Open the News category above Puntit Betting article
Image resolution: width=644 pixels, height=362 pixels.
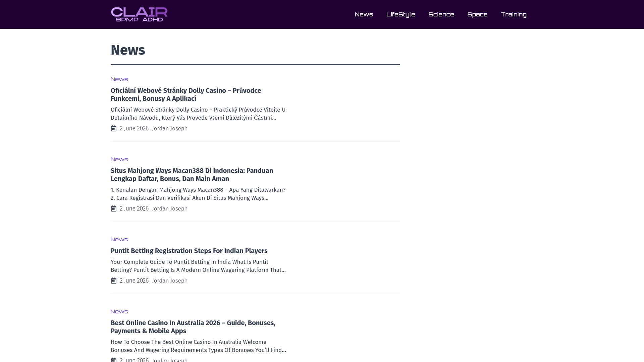pyautogui.click(x=119, y=240)
